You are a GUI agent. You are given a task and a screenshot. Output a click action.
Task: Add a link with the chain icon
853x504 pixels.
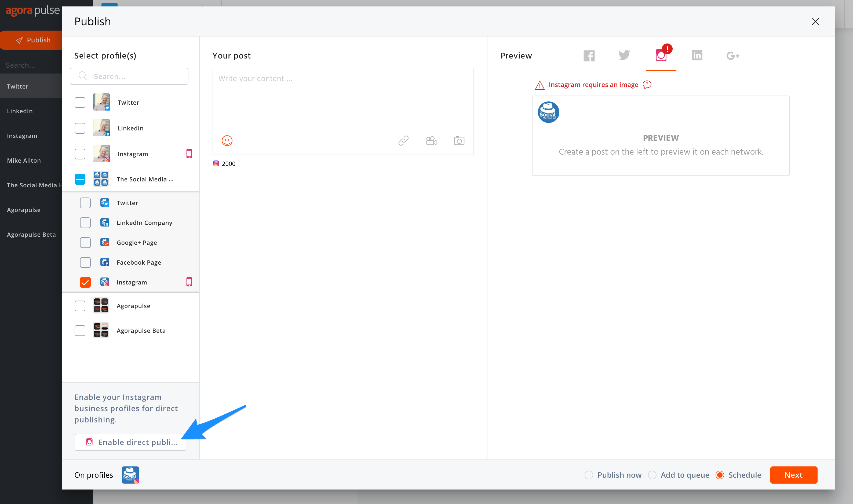pos(403,140)
